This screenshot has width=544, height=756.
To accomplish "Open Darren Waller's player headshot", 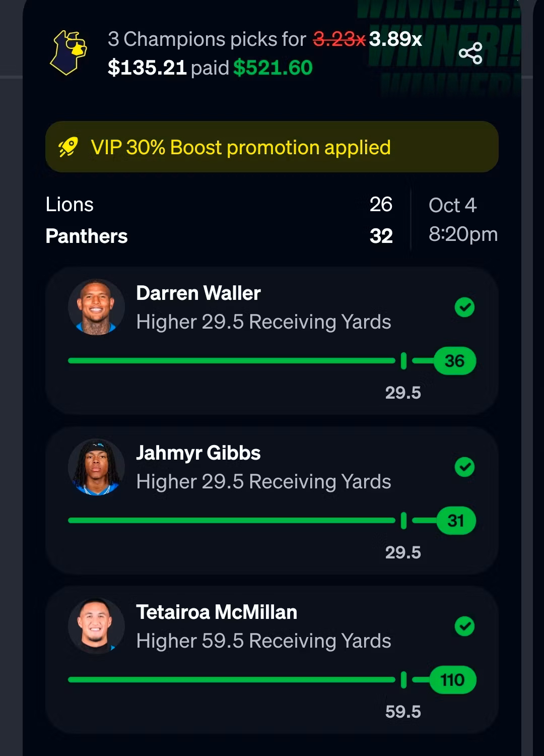I will click(x=96, y=307).
